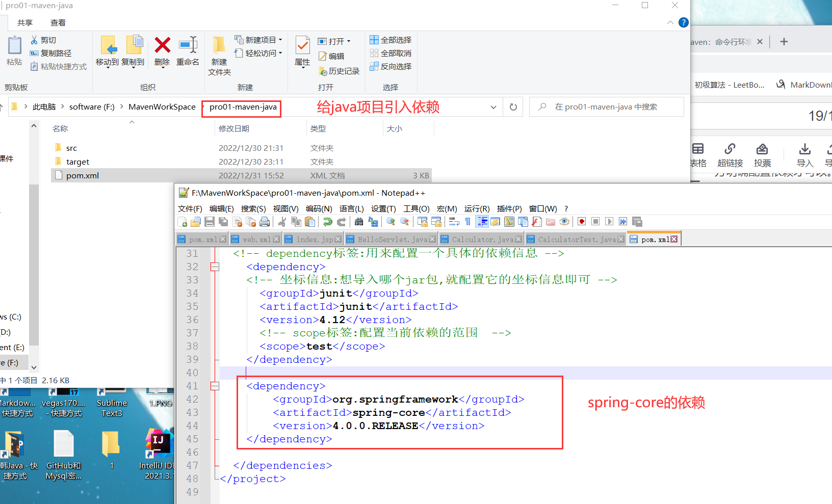
Task: Click the New file icon in Notepad++
Action: (182, 222)
